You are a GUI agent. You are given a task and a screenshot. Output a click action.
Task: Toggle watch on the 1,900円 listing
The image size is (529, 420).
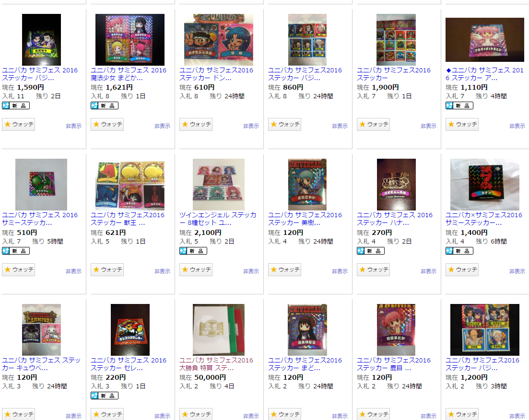click(374, 125)
